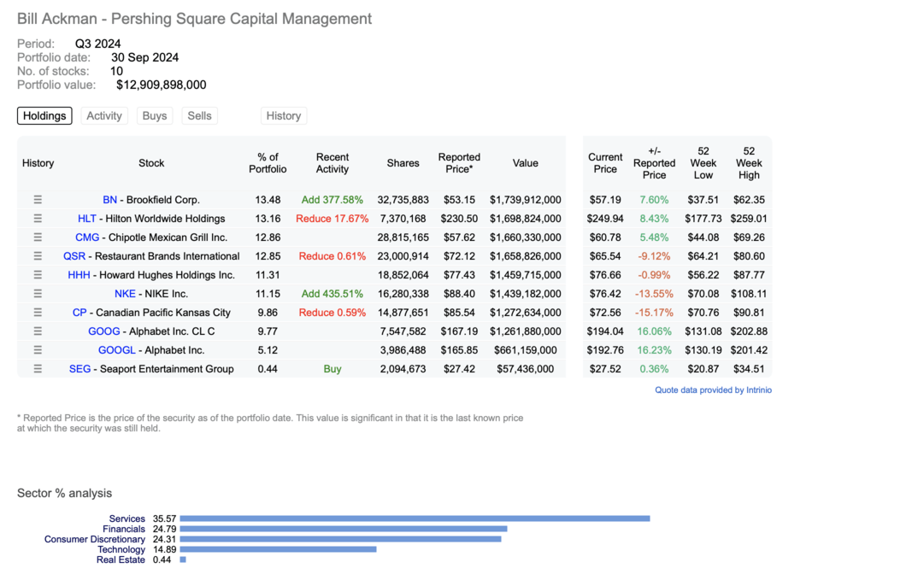Screen dimensions: 924x586
Task: Open history icon for Brookfield Corp. row
Action: click(38, 200)
